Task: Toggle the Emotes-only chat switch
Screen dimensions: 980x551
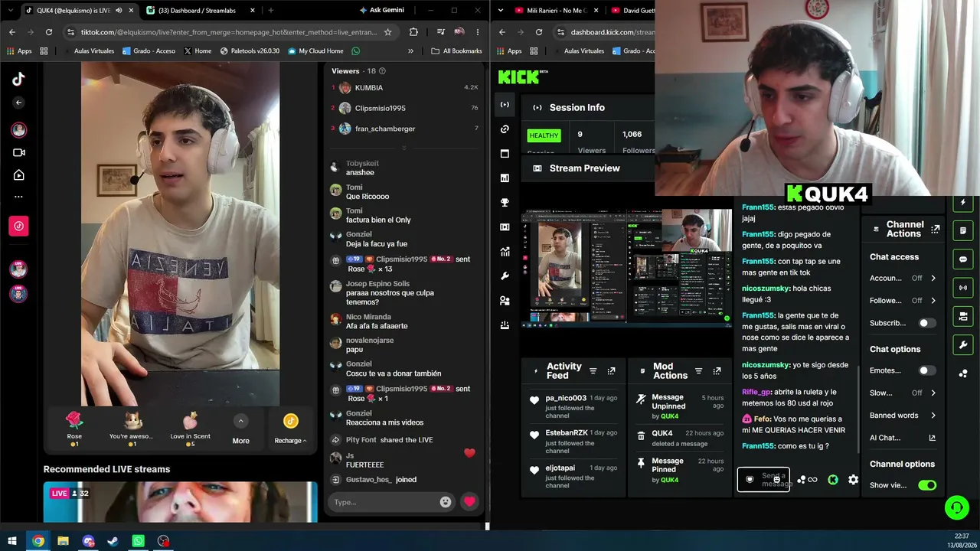Action: tap(927, 370)
